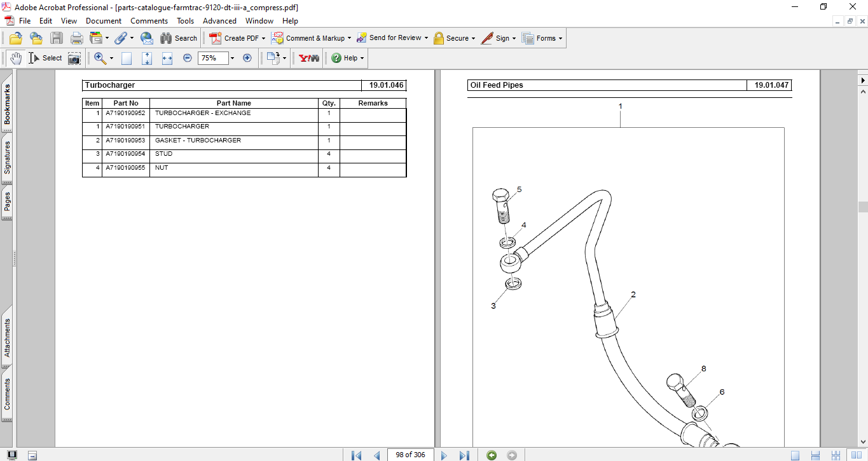This screenshot has height=461, width=868.
Task: Select the Hand tool
Action: tap(15, 58)
